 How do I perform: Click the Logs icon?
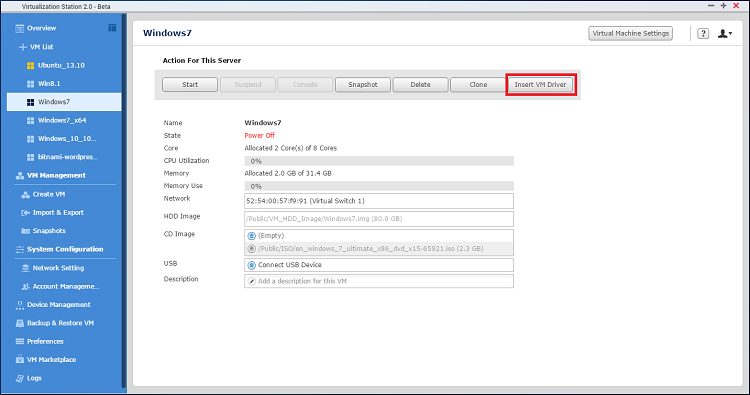(20, 378)
